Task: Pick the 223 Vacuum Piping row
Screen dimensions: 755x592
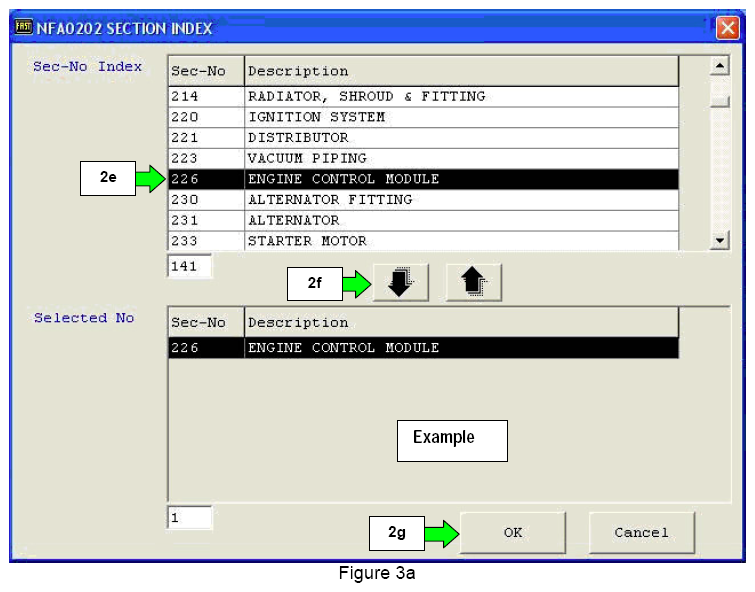Action: click(422, 158)
